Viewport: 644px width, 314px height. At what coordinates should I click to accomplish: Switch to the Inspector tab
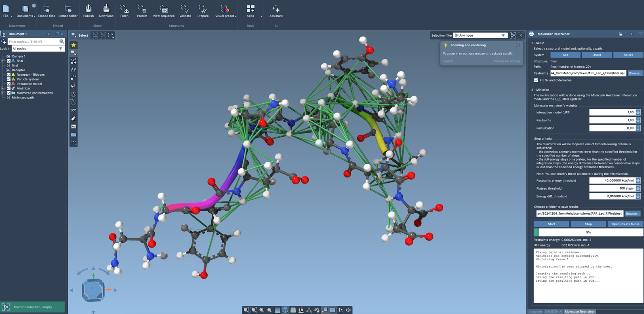[535, 311]
